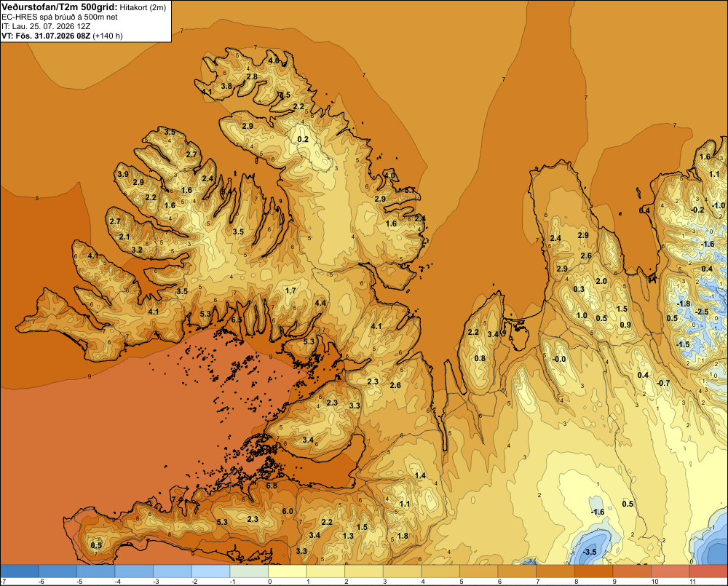
Task: Click the legend scale label '-6'
Action: (41, 582)
